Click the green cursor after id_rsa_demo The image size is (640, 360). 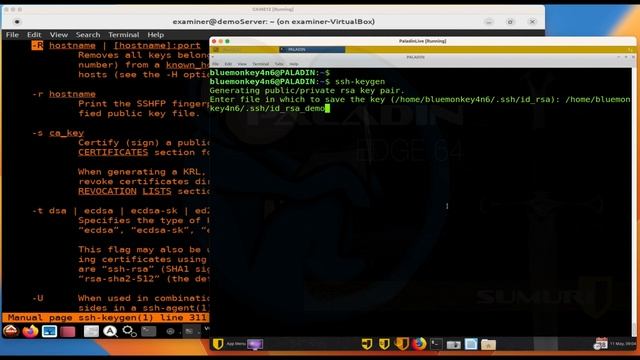coord(327,108)
